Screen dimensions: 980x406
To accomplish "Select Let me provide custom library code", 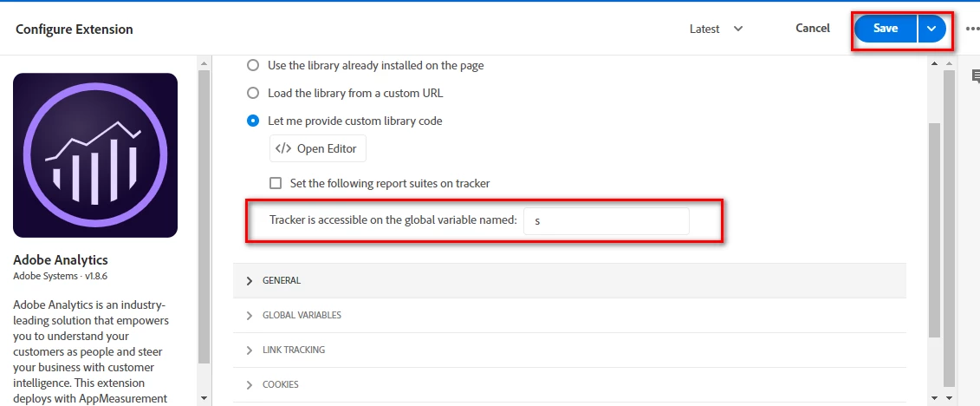I will (252, 121).
